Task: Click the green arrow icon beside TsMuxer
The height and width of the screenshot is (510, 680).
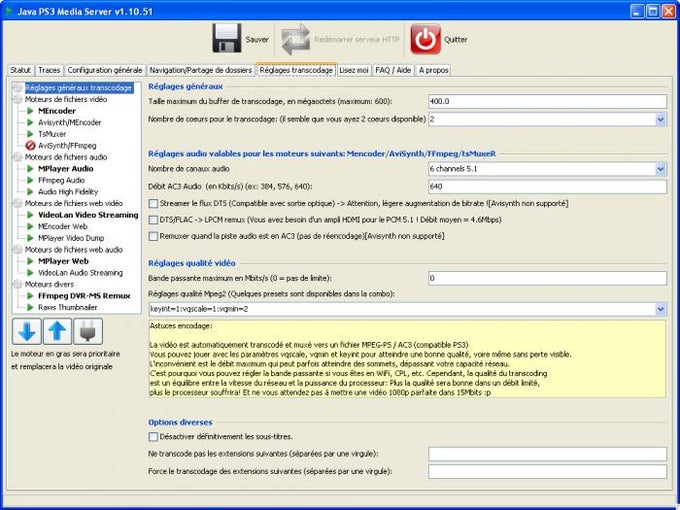Action: pyautogui.click(x=30, y=134)
